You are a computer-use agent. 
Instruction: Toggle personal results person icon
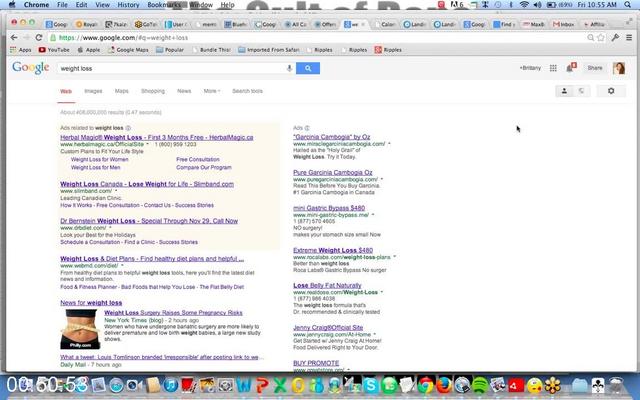[x=564, y=91]
